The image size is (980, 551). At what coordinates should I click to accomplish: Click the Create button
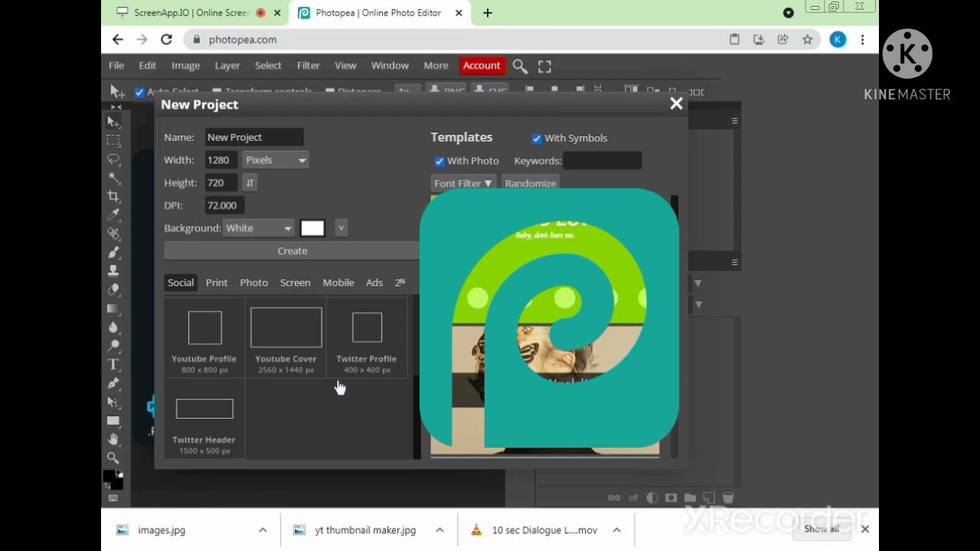coord(292,251)
